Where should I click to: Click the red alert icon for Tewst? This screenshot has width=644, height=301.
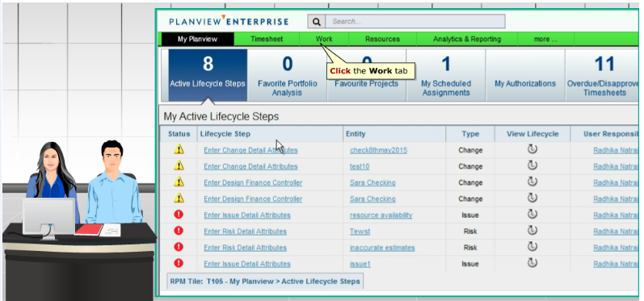(179, 231)
